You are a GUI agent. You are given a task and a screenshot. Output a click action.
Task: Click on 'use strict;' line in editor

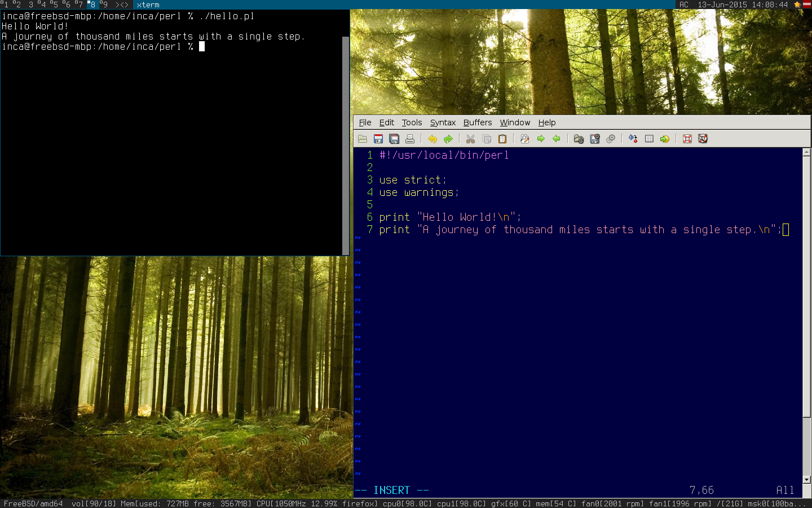(413, 180)
